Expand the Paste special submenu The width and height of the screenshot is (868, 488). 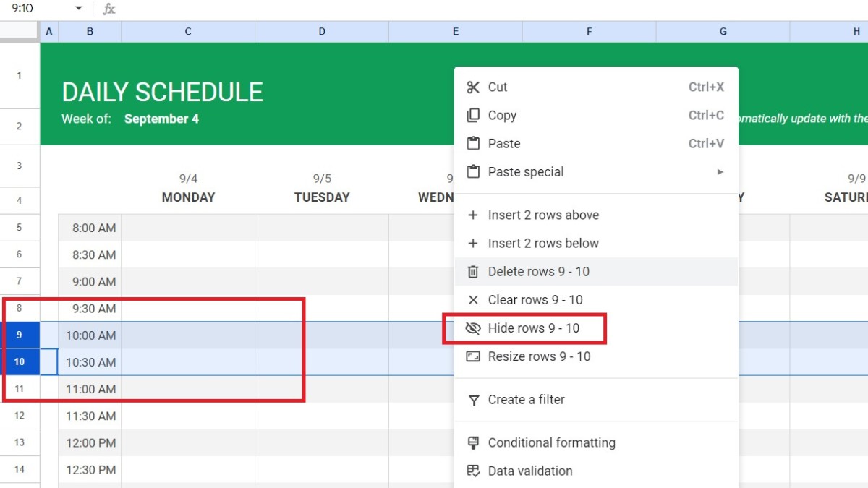(719, 171)
